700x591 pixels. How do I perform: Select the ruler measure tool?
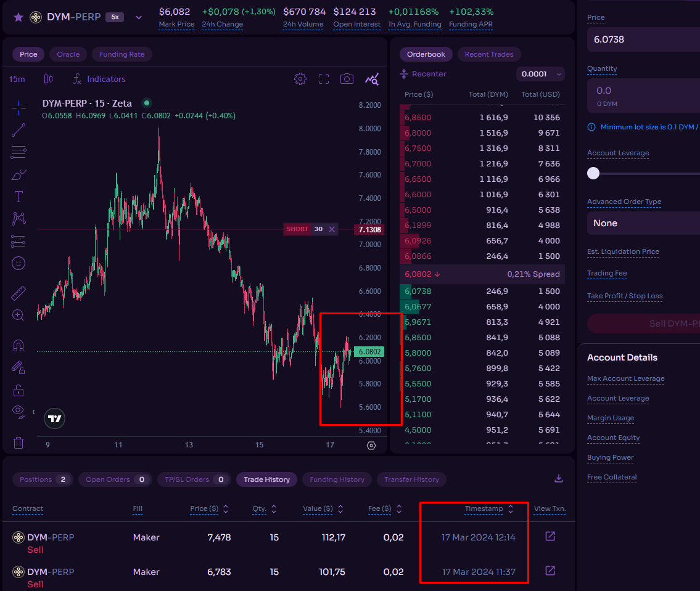19,293
